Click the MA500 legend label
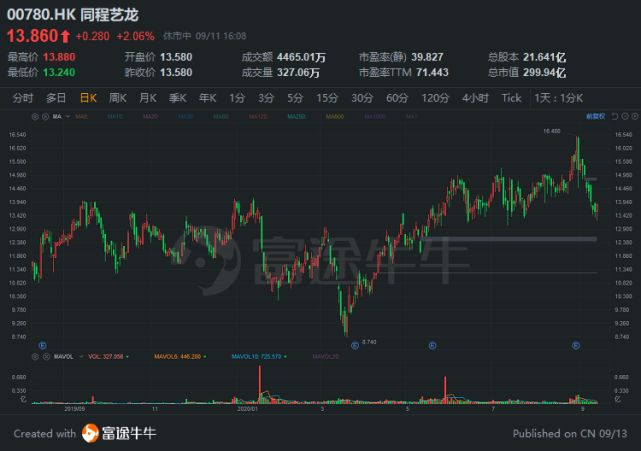This screenshot has height=451, width=641. tap(335, 117)
